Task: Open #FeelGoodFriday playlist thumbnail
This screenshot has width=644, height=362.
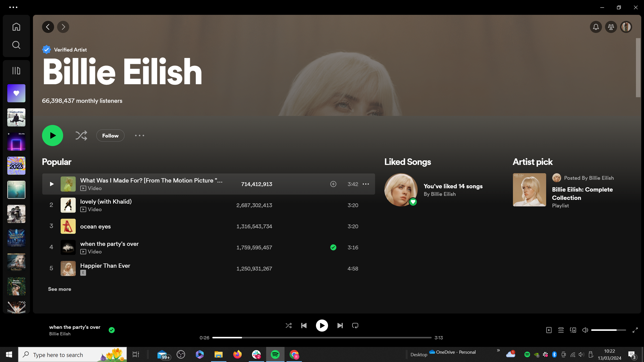Action: 16,117
